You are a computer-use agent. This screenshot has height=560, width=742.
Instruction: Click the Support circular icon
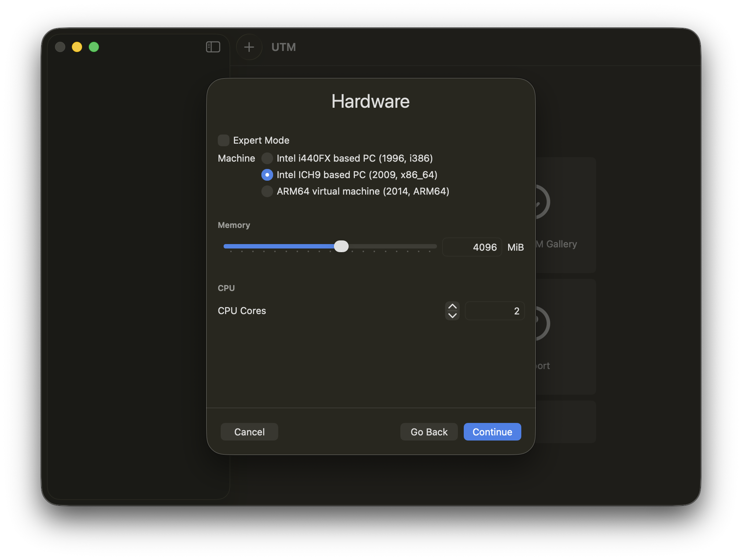tap(539, 323)
